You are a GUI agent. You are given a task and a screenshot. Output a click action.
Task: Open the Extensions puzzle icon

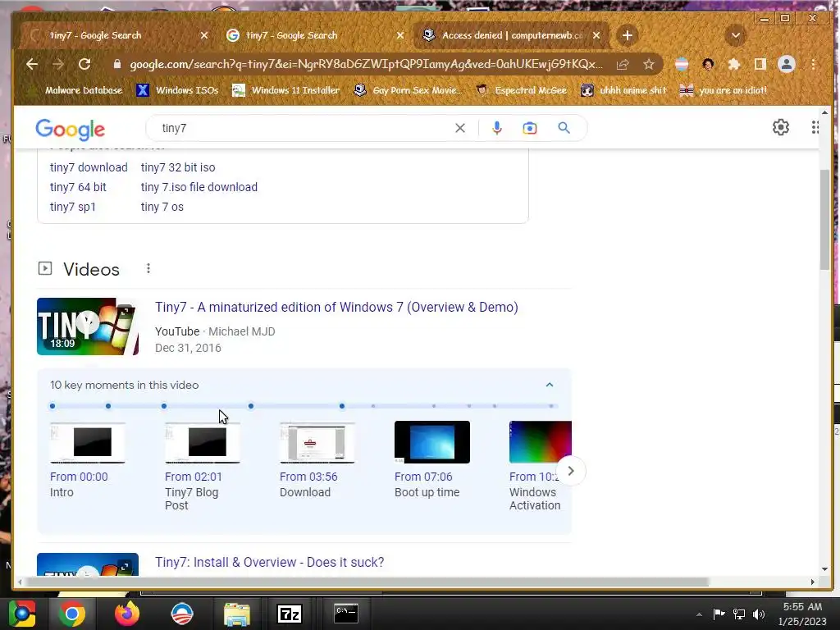click(734, 64)
